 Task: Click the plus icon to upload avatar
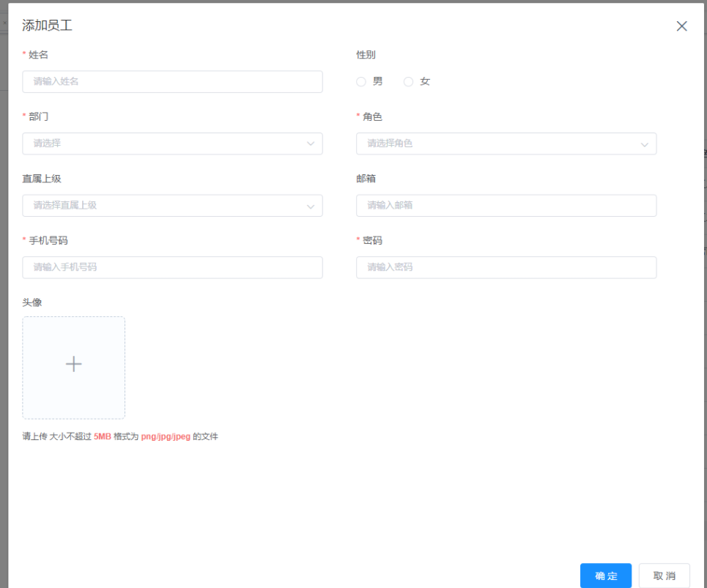(x=73, y=364)
